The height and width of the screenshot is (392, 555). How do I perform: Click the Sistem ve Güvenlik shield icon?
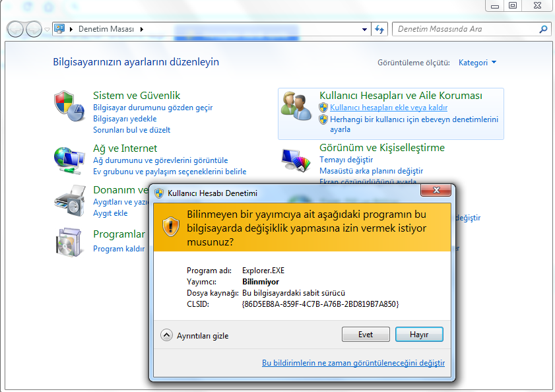69,106
